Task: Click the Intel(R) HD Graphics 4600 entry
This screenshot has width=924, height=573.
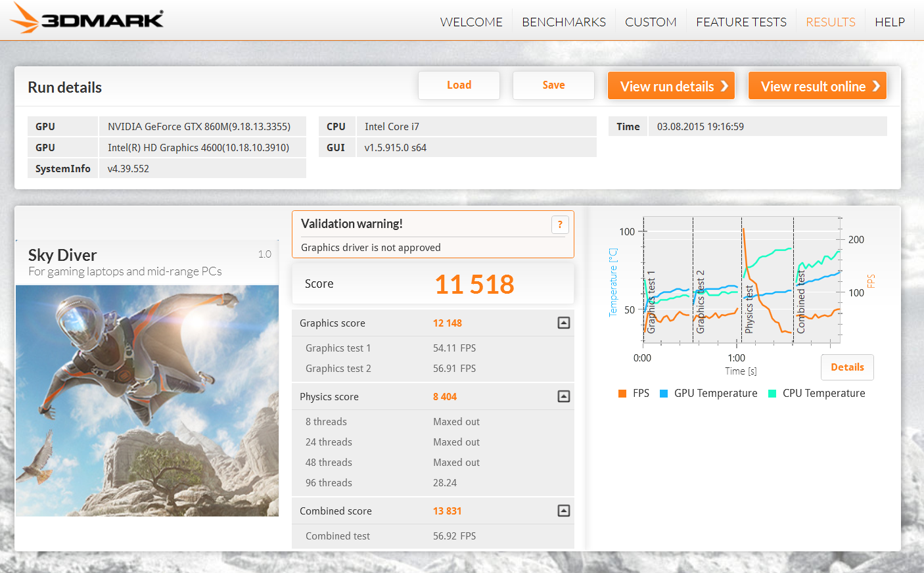Action: click(202, 147)
